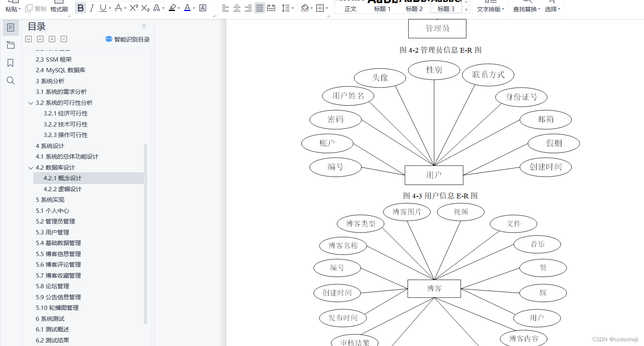This screenshot has height=346, width=644.
Task: Click 智能识别目录 button
Action: (128, 39)
